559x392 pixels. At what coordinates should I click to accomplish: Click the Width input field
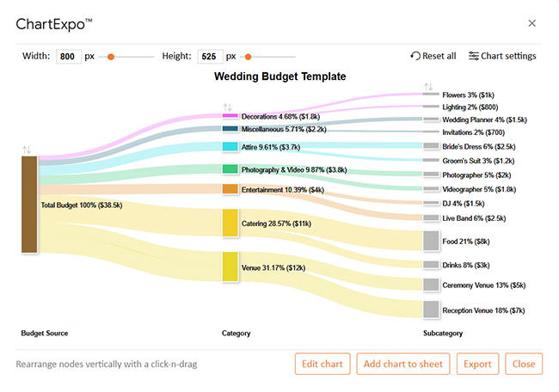pyautogui.click(x=68, y=57)
